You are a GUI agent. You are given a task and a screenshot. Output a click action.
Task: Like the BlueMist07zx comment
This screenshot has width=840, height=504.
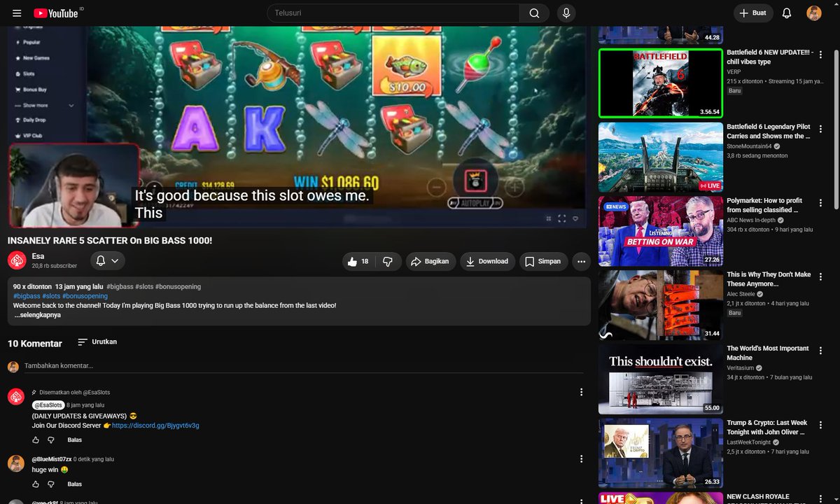[x=36, y=484]
